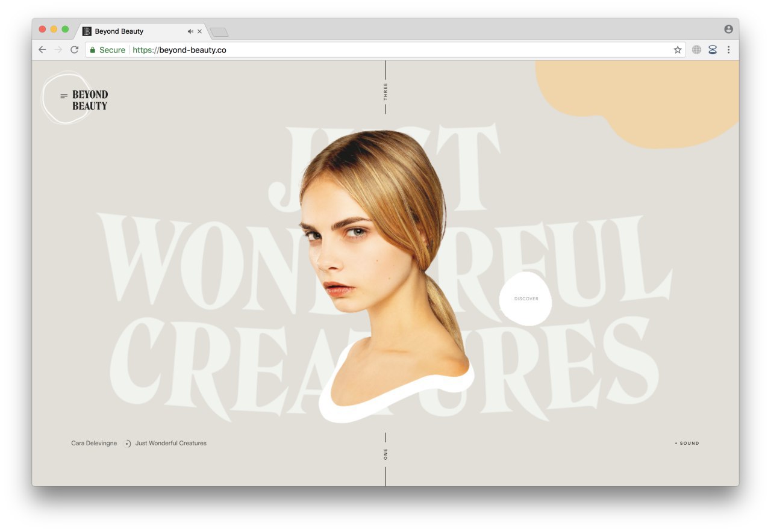Open the Chrome three-dot menu
Viewport: 771px width, 532px height.
[728, 50]
